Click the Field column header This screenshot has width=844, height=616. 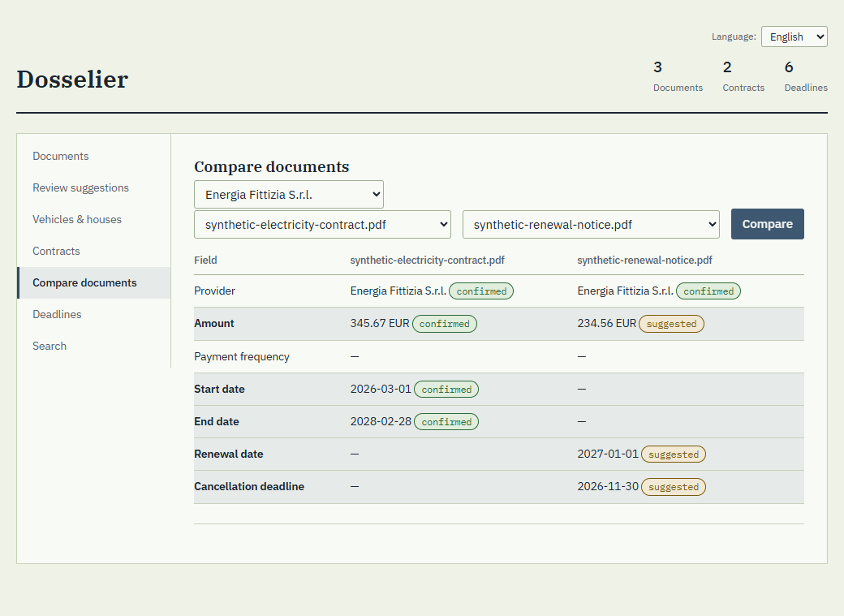point(205,260)
